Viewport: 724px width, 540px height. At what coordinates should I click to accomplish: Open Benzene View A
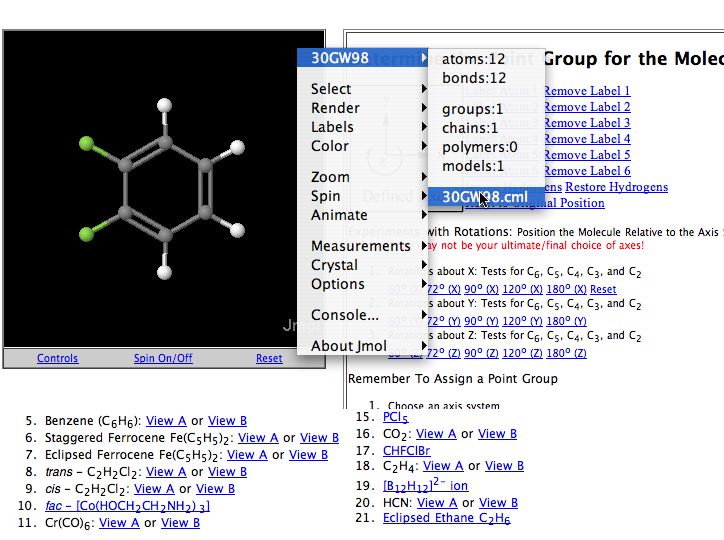(x=166, y=421)
